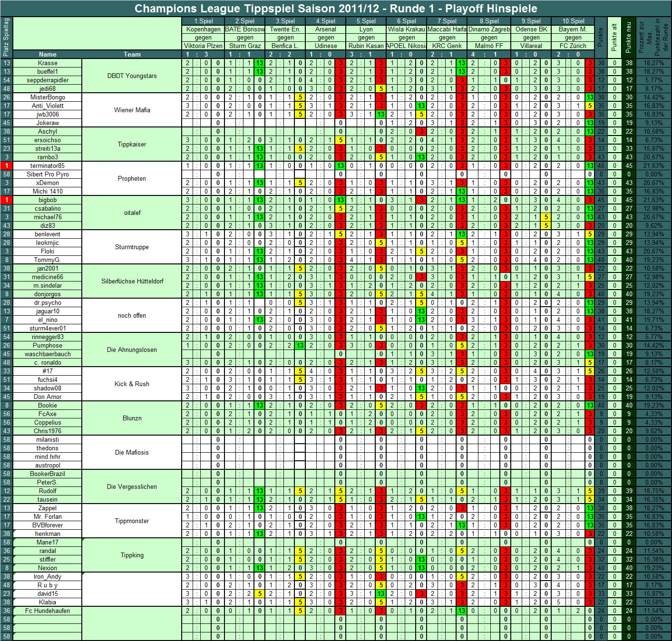Select the Platz Spieltag header

pos(6,38)
